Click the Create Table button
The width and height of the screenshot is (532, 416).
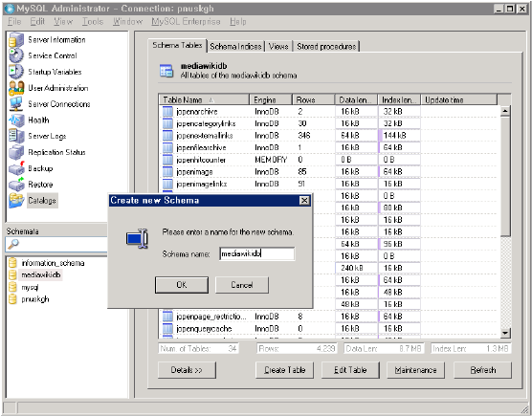284,370
